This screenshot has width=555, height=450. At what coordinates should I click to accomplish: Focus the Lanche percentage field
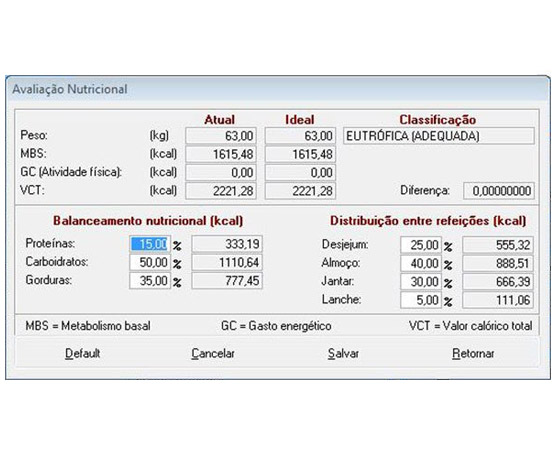(x=421, y=300)
